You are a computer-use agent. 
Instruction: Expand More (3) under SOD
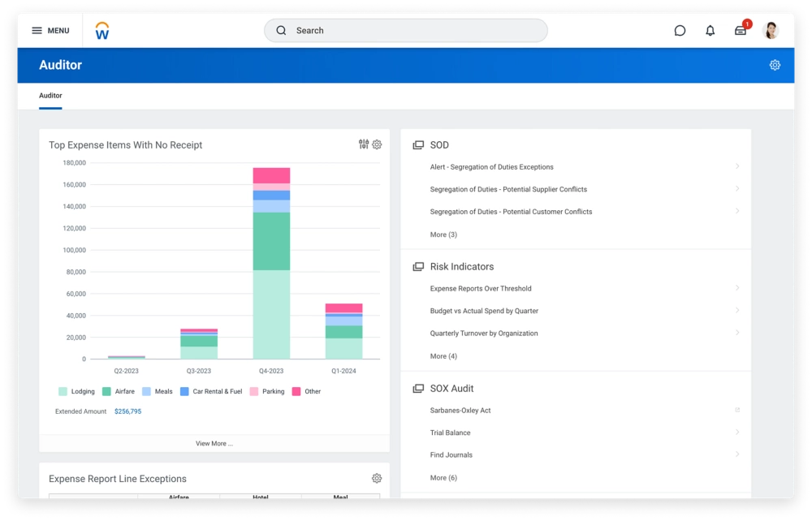point(443,235)
